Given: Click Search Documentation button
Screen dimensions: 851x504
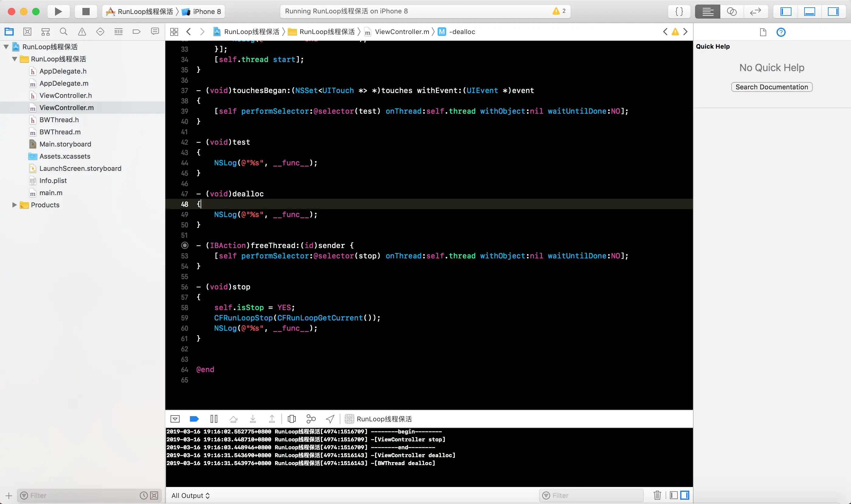Looking at the screenshot, I should point(772,87).
